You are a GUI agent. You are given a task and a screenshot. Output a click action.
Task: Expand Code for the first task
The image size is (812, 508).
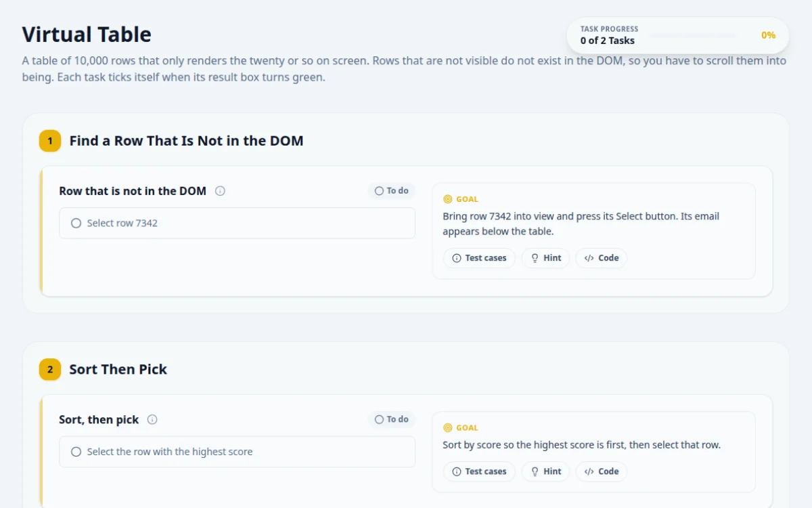[x=602, y=258]
